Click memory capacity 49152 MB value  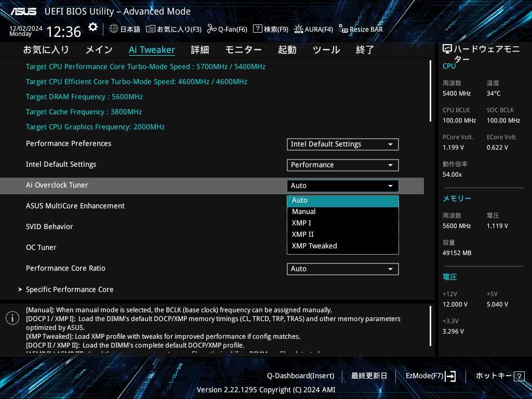pyautogui.click(x=457, y=253)
